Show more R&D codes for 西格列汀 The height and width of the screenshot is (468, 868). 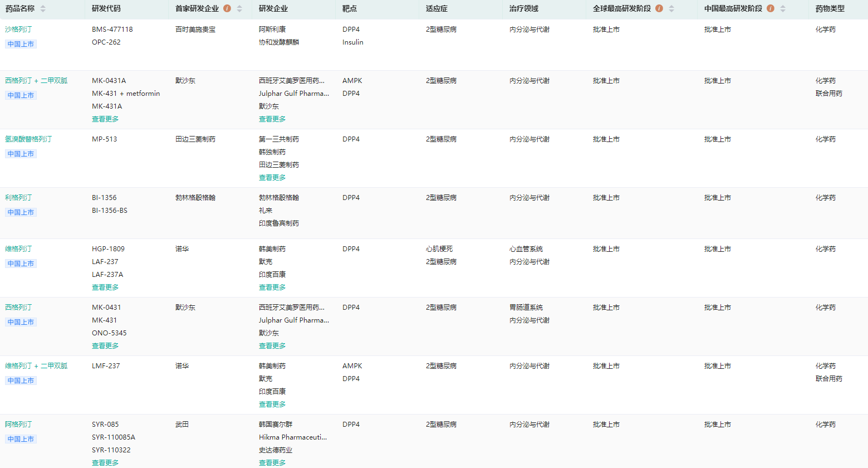pyautogui.click(x=105, y=346)
